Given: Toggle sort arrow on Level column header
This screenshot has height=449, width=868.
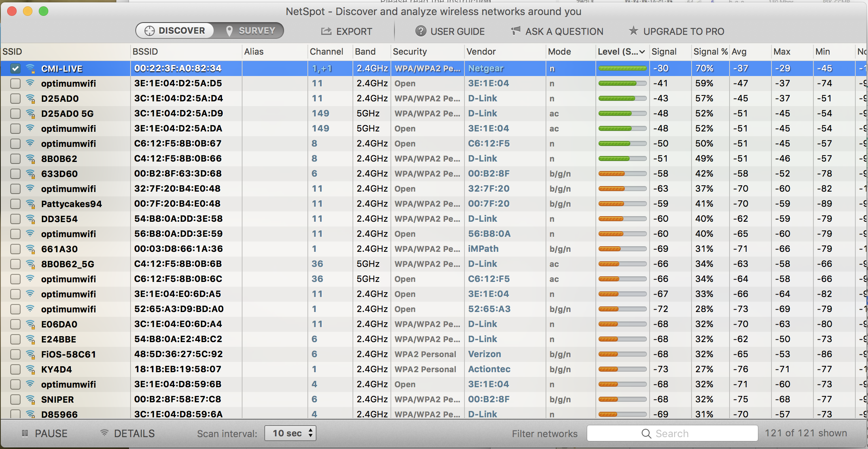Looking at the screenshot, I should [x=642, y=52].
